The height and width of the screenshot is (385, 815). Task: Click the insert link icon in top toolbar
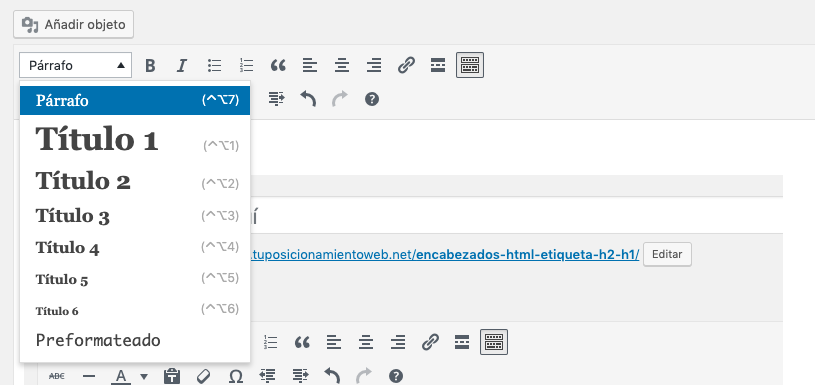tap(406, 65)
